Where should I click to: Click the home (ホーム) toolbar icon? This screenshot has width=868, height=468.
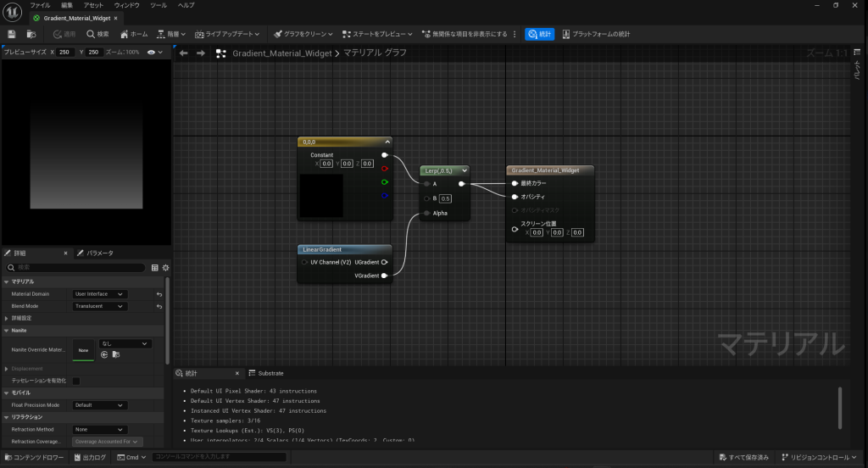click(133, 34)
